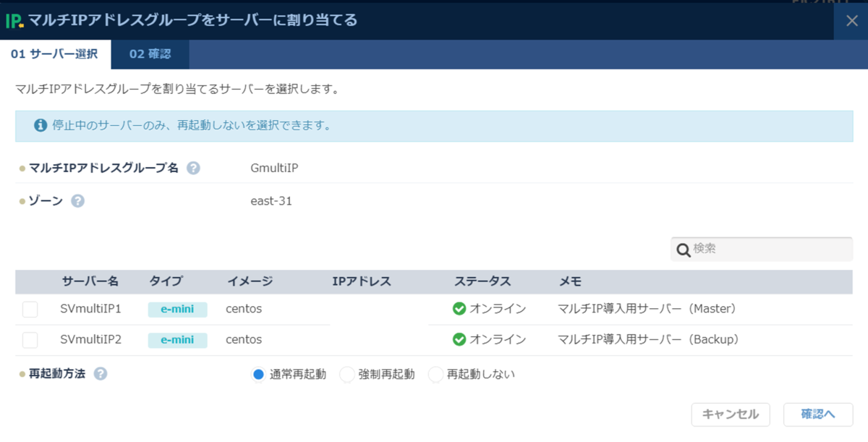Image resolution: width=868 pixels, height=442 pixels.
Task: Check the checkbox for SVmultiIP1
Action: pyautogui.click(x=30, y=310)
